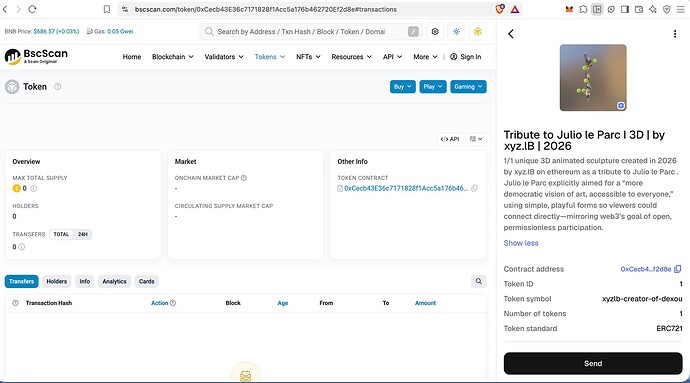This screenshot has height=383, width=690.
Task: Go to the Home nav item
Action: coord(132,57)
